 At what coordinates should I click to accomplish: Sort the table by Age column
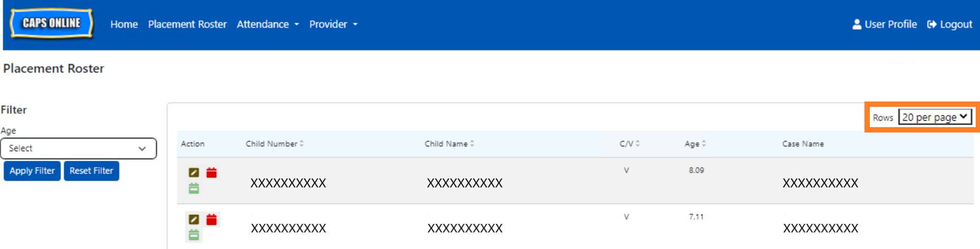click(x=695, y=144)
